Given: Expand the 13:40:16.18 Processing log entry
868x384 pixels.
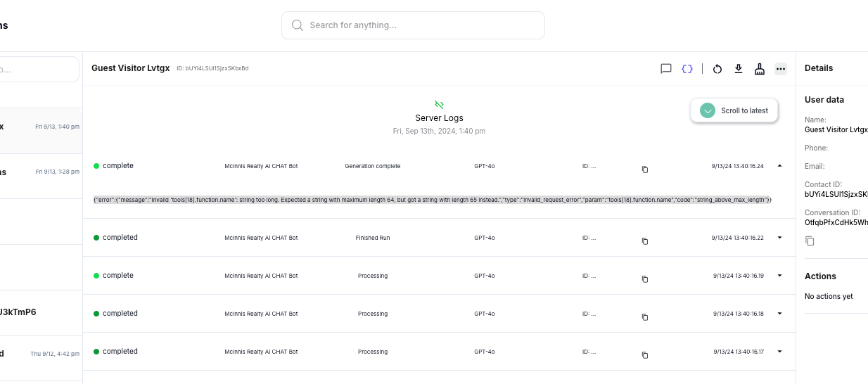Looking at the screenshot, I should [x=779, y=314].
